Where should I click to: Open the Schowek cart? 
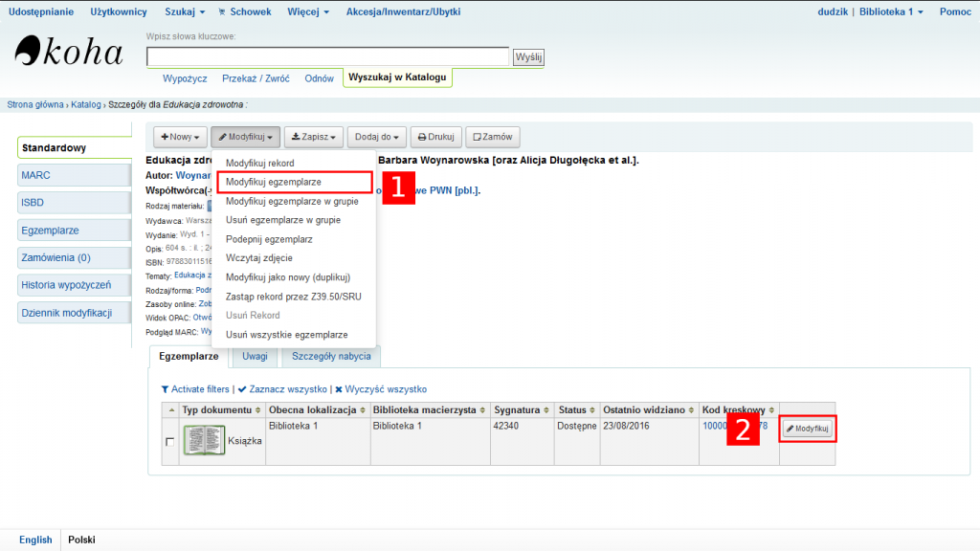coord(245,11)
